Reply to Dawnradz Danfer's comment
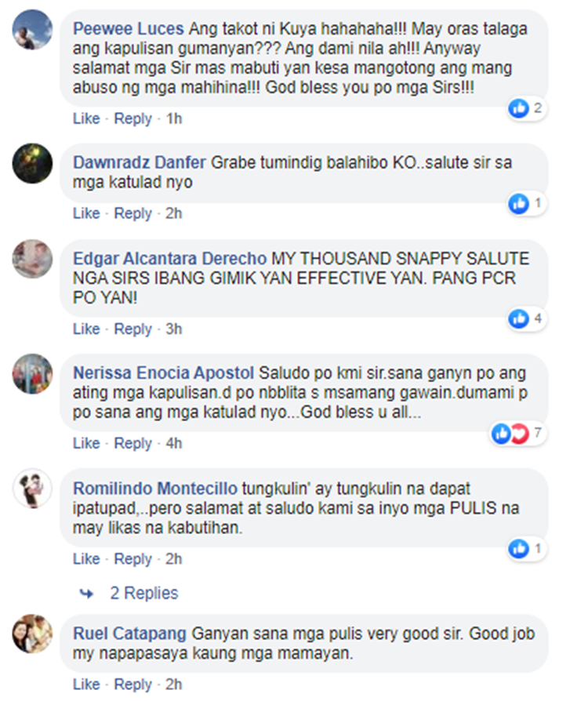Viewport: 588px width, 701px height. 132,214
